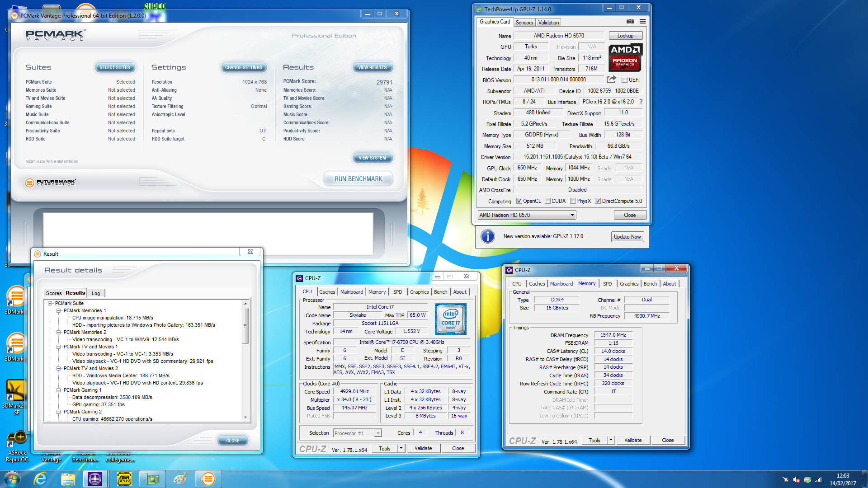Image resolution: width=868 pixels, height=488 pixels.
Task: Toggle the PhysX checkbox
Action: (x=573, y=201)
